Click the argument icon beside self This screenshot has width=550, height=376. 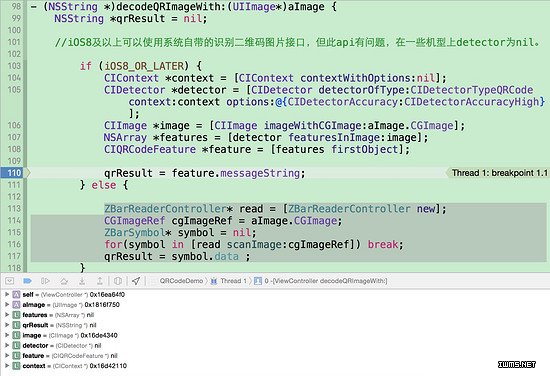[16, 294]
